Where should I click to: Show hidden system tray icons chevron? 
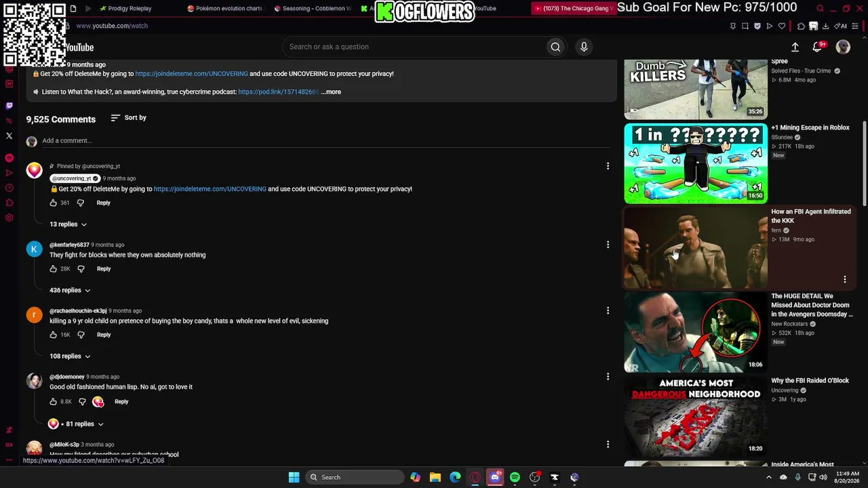(x=768, y=477)
